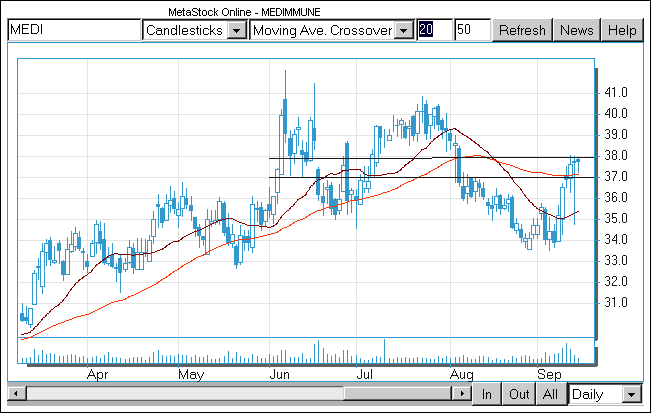The image size is (651, 413).
Task: Click the 33.0 price axis label
Action: [616, 261]
